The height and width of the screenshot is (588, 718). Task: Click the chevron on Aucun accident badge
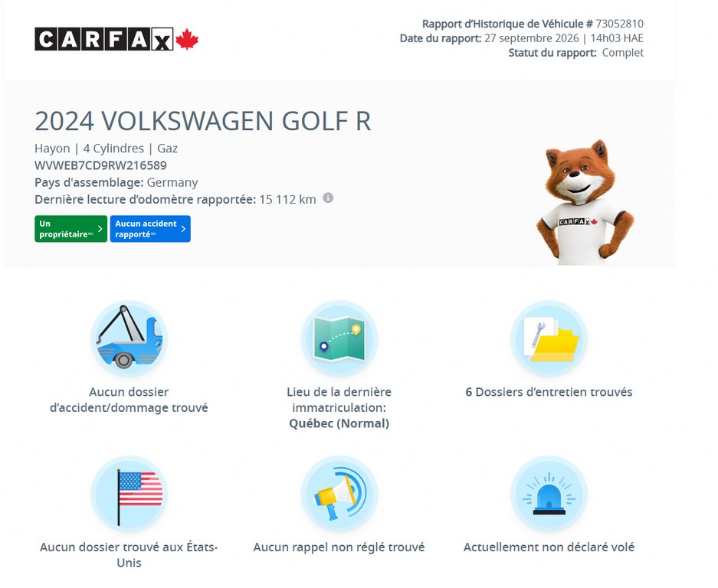coord(183,229)
